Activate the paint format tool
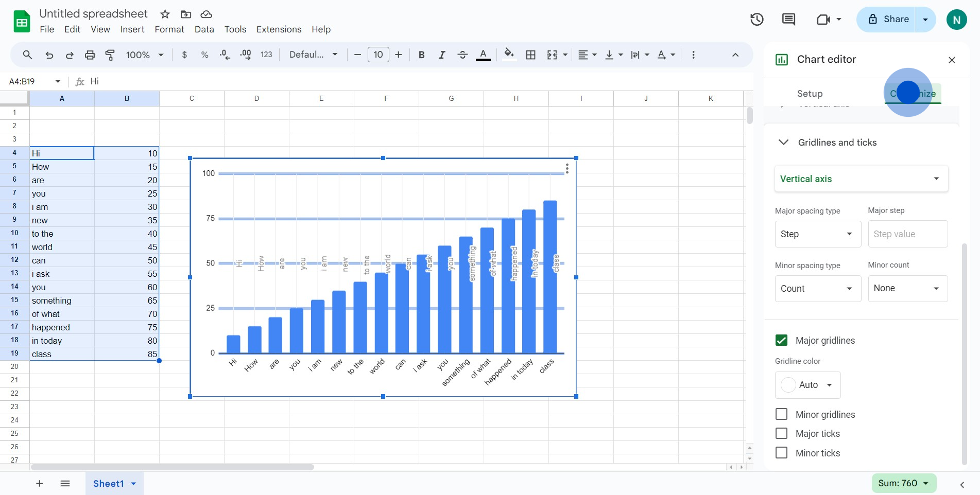This screenshot has width=980, height=495. [x=110, y=55]
